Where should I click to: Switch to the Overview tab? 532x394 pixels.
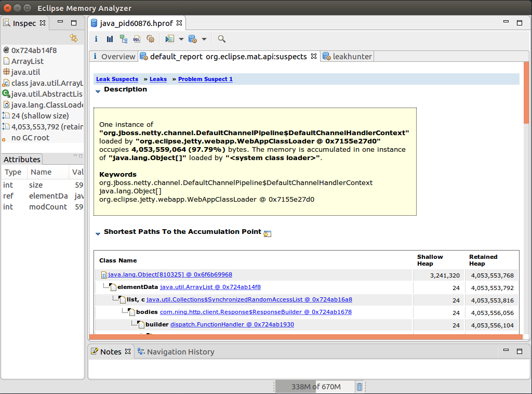pos(114,57)
